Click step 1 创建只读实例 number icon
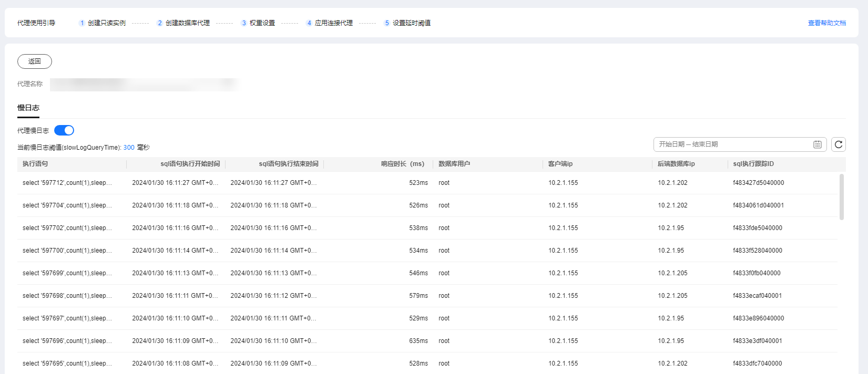Screen dimensions: 868x374 [x=82, y=23]
